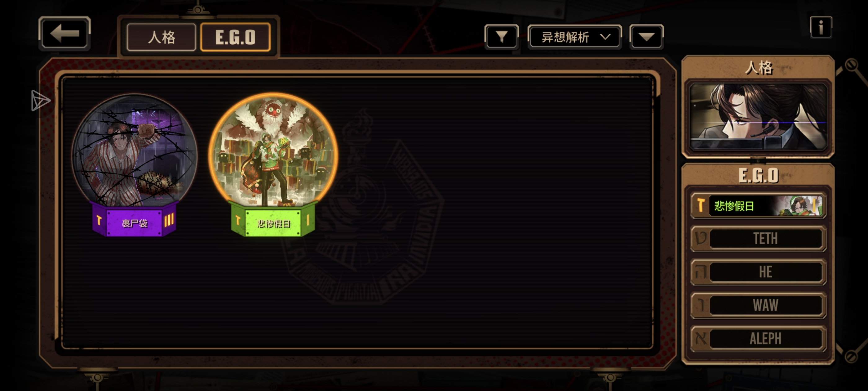Click the He grade symbol icon
This screenshot has width=868, height=391.
point(701,272)
